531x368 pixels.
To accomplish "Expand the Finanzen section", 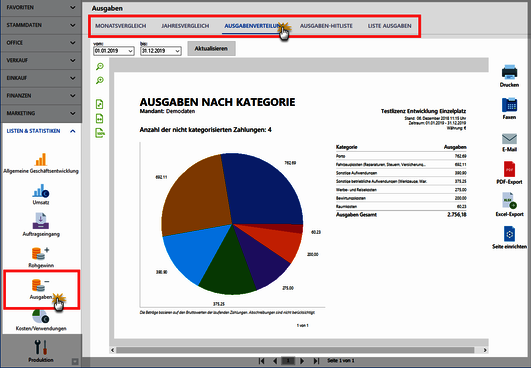I will (41, 95).
